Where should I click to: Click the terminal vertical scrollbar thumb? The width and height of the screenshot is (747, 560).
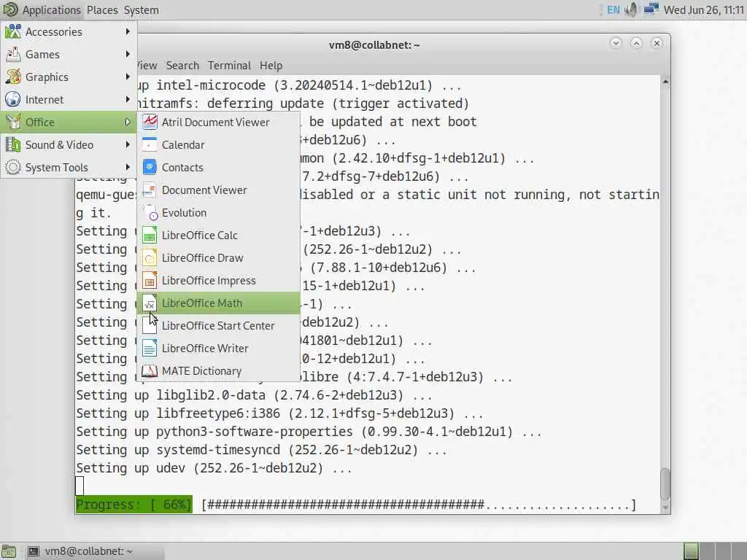[665, 483]
